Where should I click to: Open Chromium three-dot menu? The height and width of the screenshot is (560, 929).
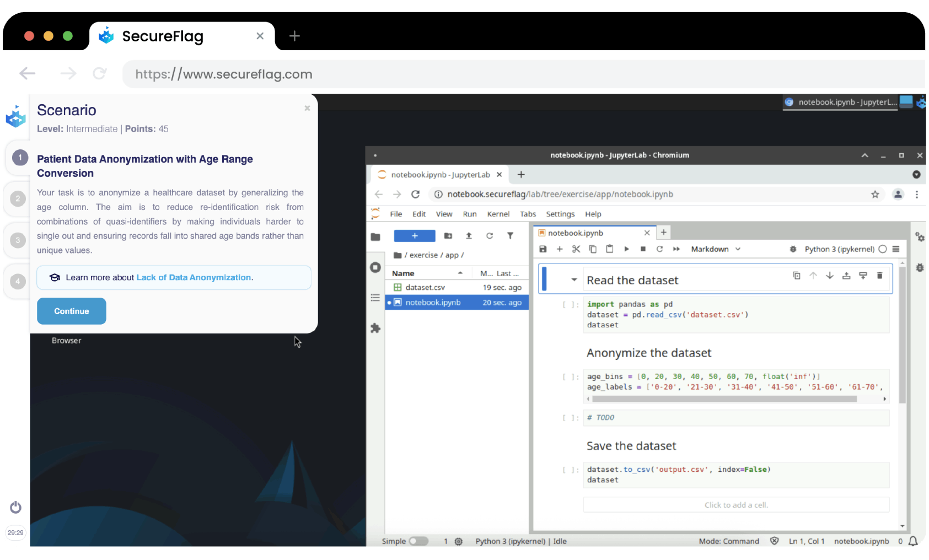[917, 194]
